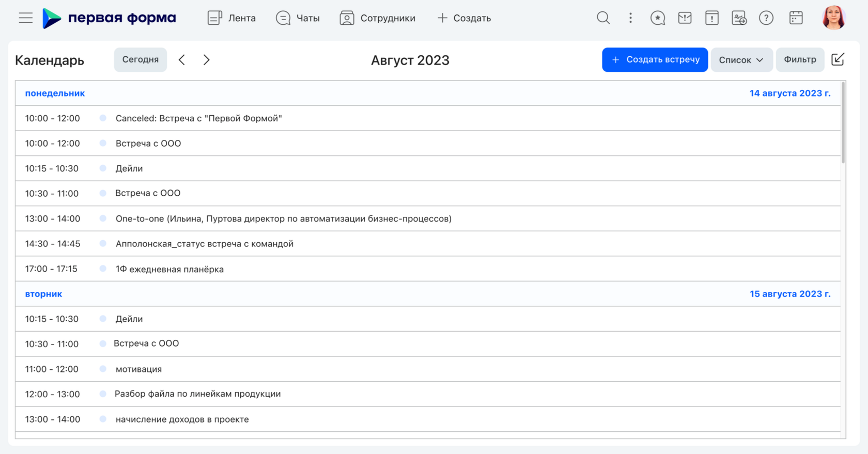Open the hamburger menu
Viewport: 868px width, 454px height.
[26, 18]
